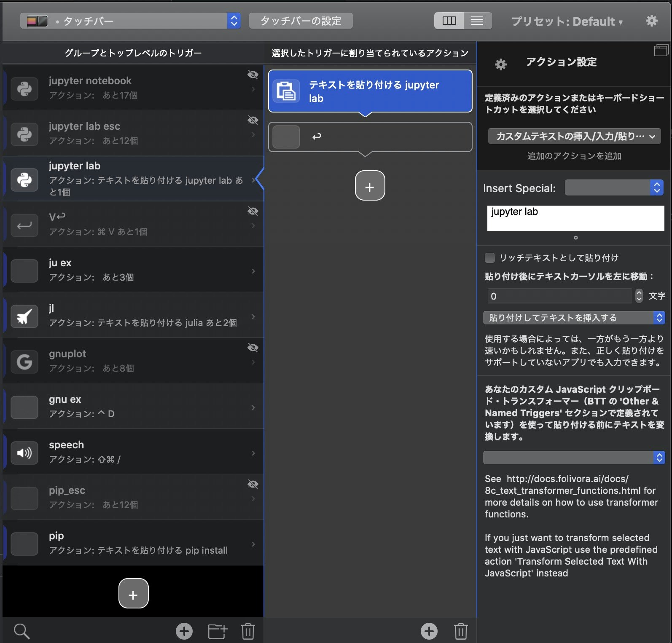Open the 貼り付けしてテキストを挿入する dropdown
This screenshot has width=672, height=643.
pyautogui.click(x=574, y=318)
